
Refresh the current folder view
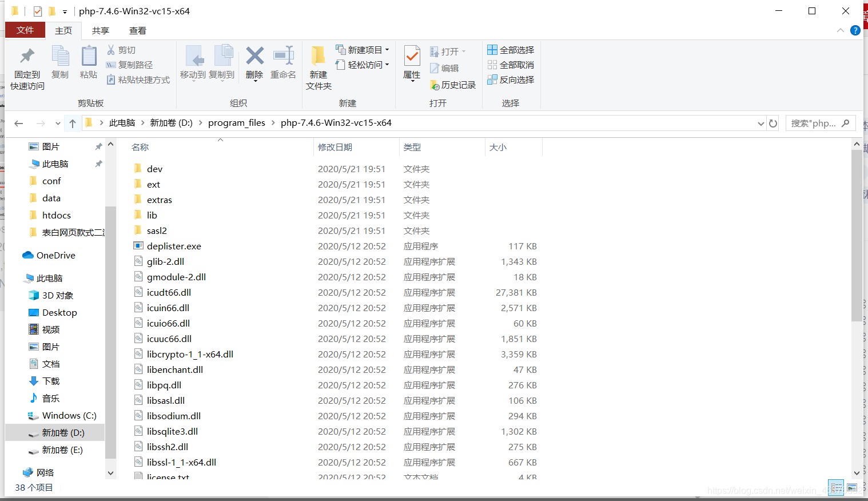coord(773,123)
